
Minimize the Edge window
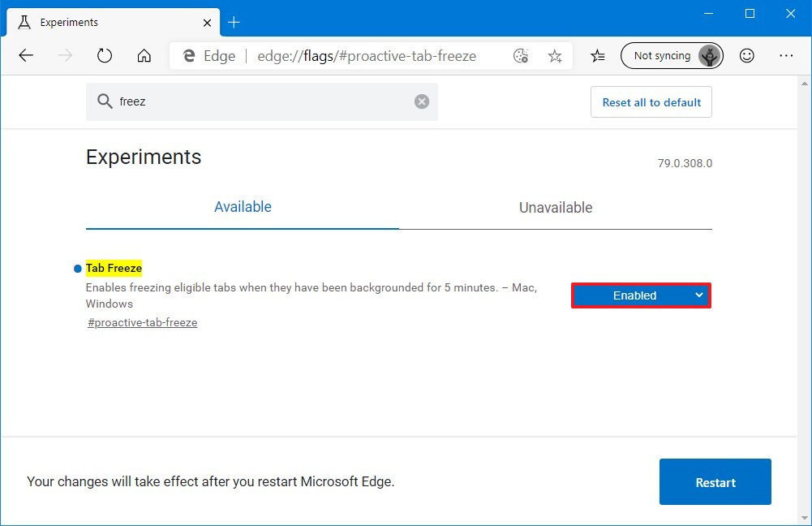[x=709, y=14]
